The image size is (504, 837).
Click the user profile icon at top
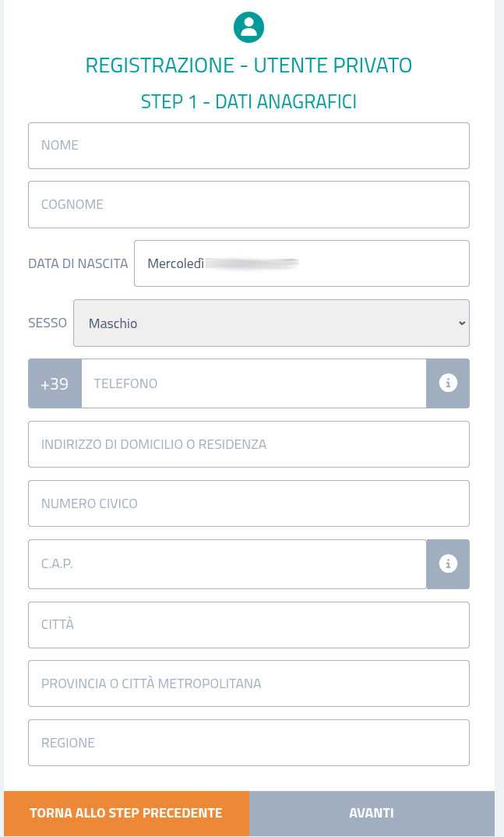pos(248,27)
